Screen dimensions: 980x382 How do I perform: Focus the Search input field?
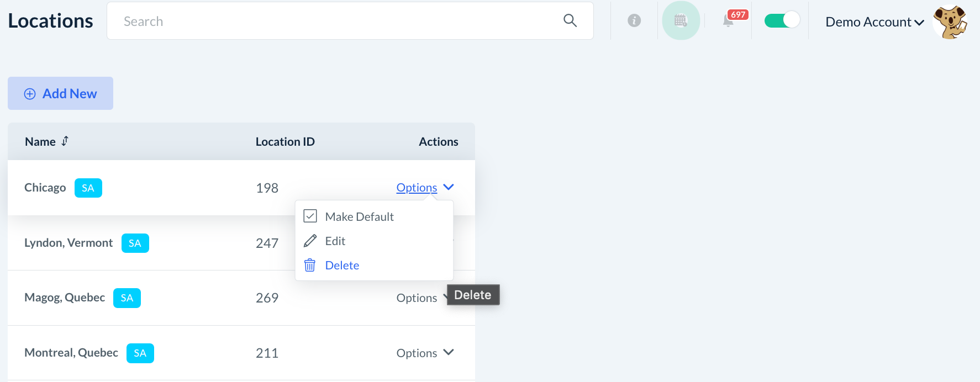pos(331,21)
